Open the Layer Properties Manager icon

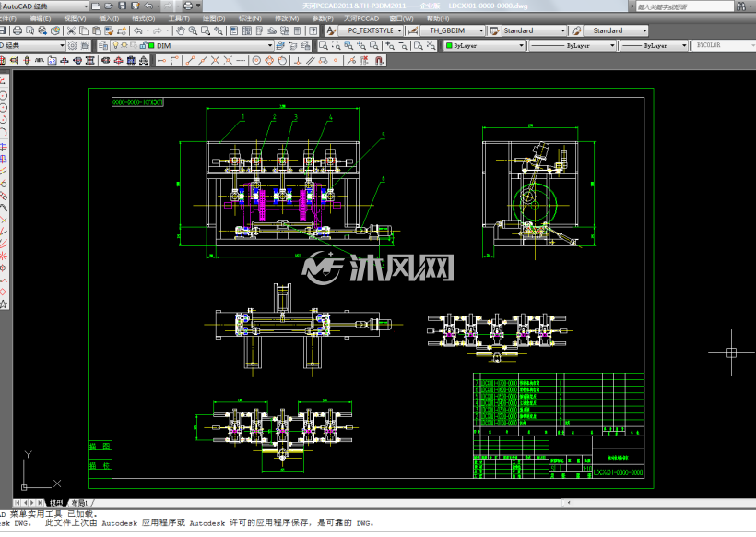tap(103, 46)
